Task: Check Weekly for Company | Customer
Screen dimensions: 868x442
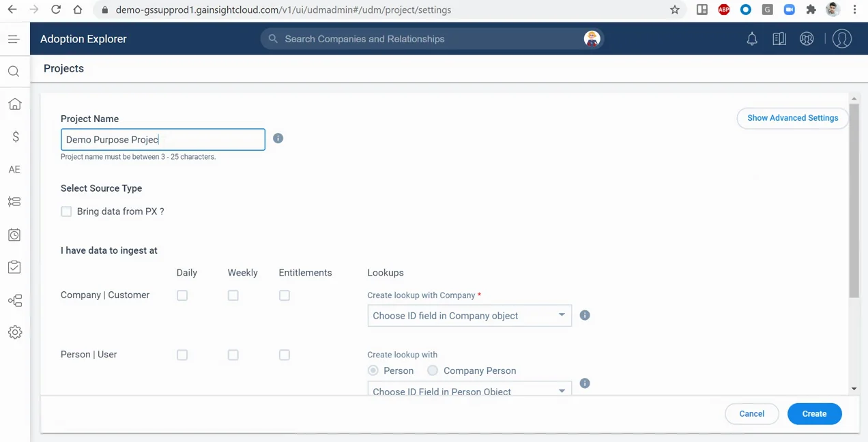Action: click(x=233, y=295)
